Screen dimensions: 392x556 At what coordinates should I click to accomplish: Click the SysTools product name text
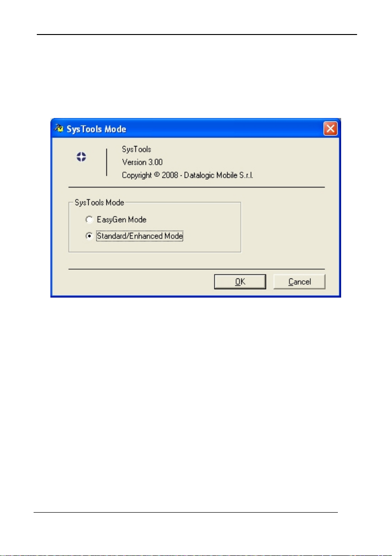(137, 149)
